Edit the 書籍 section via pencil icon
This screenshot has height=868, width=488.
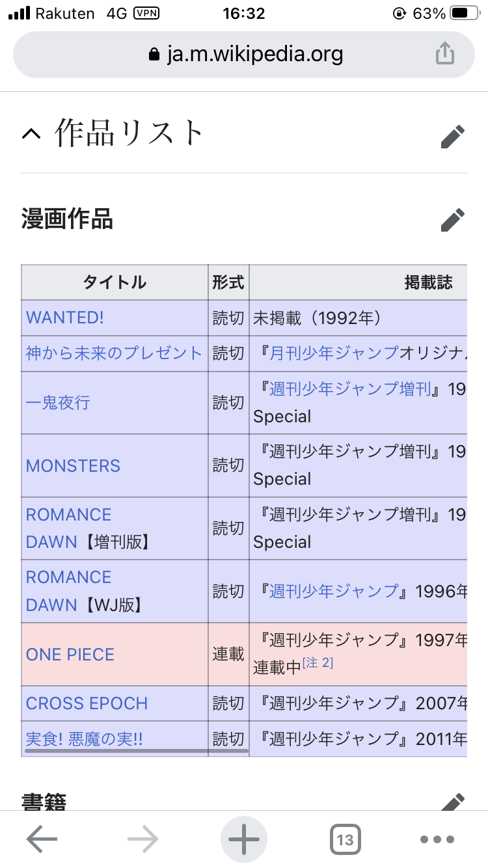tap(452, 802)
